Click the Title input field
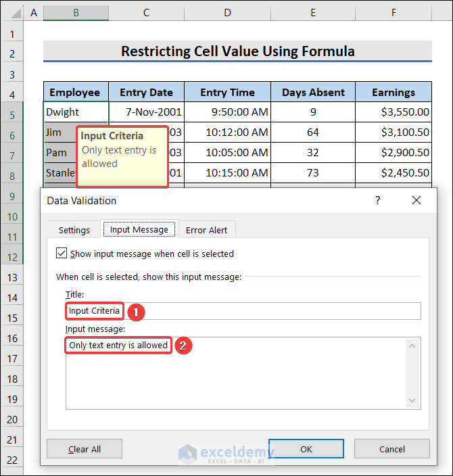Viewport: 453px width, 476px height. pyautogui.click(x=243, y=311)
